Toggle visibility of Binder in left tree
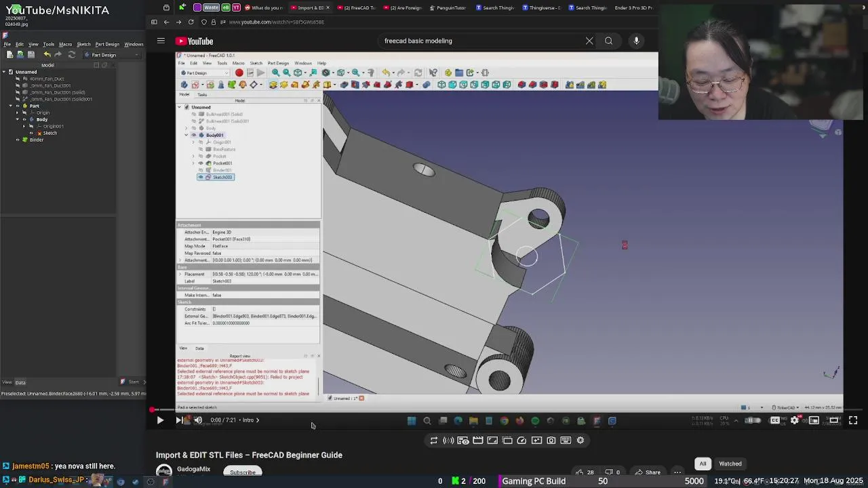The height and width of the screenshot is (488, 868). 18,140
